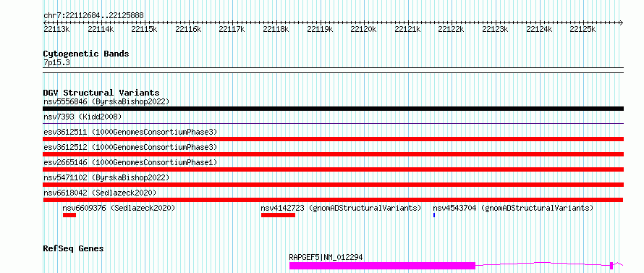The image size is (644, 273).
Task: Click the large magenta RAPGEF5 exon block
Action: pos(382,266)
